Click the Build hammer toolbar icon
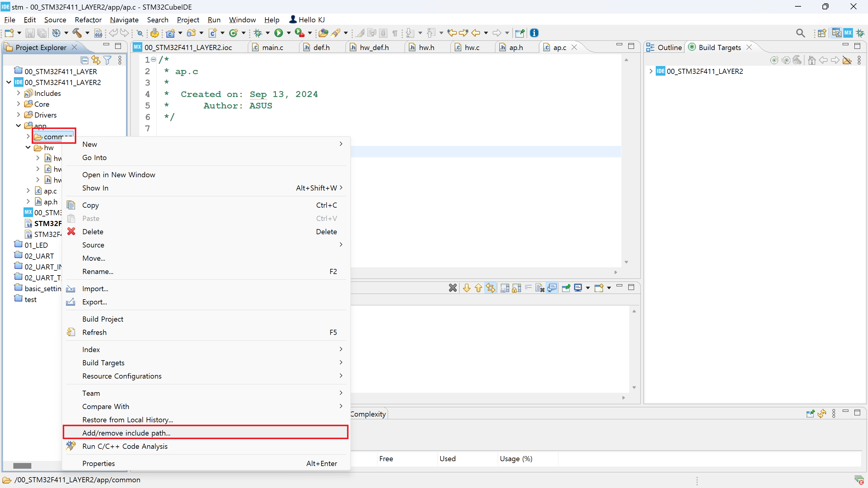The image size is (868, 488). [77, 33]
